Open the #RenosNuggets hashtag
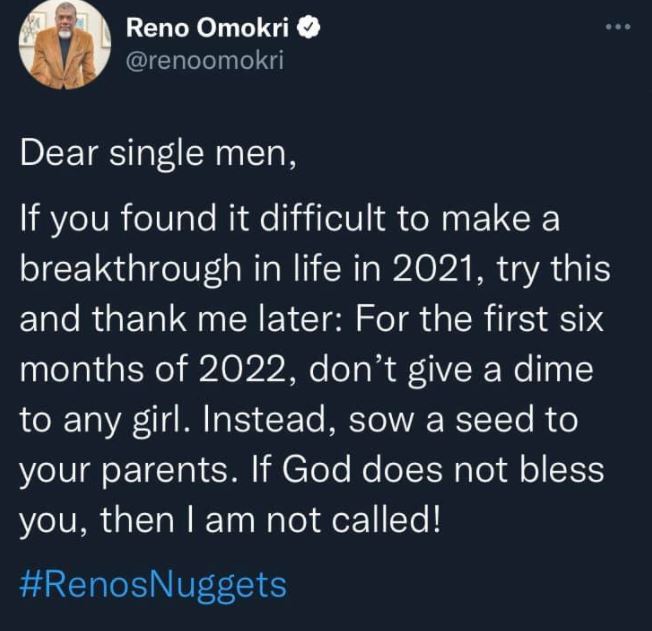The image size is (652, 631). point(153,584)
